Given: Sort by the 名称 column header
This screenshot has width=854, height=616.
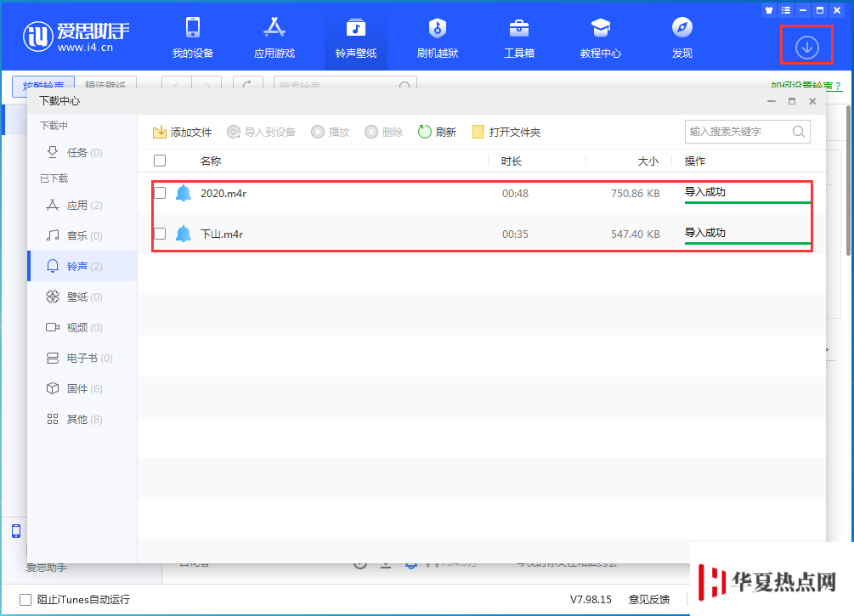Looking at the screenshot, I should 210,161.
